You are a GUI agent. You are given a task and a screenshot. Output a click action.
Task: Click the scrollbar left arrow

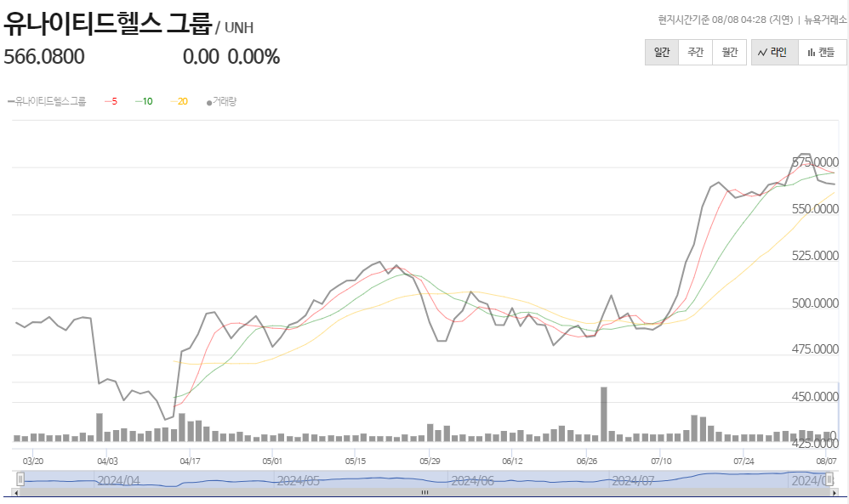click(15, 493)
